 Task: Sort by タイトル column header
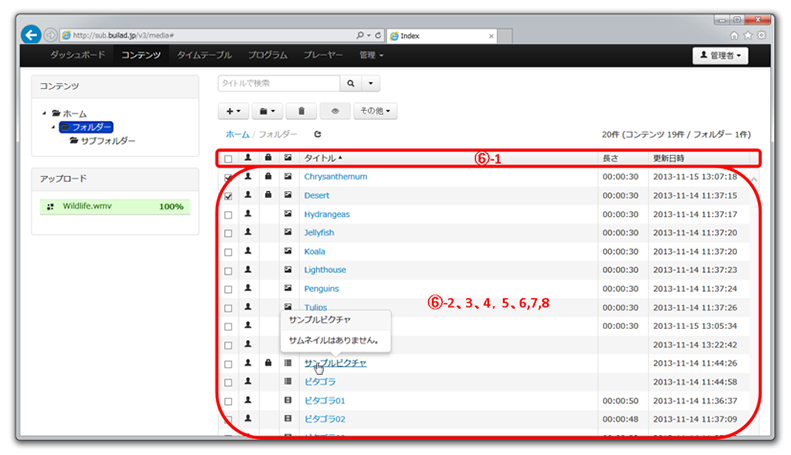[x=323, y=158]
